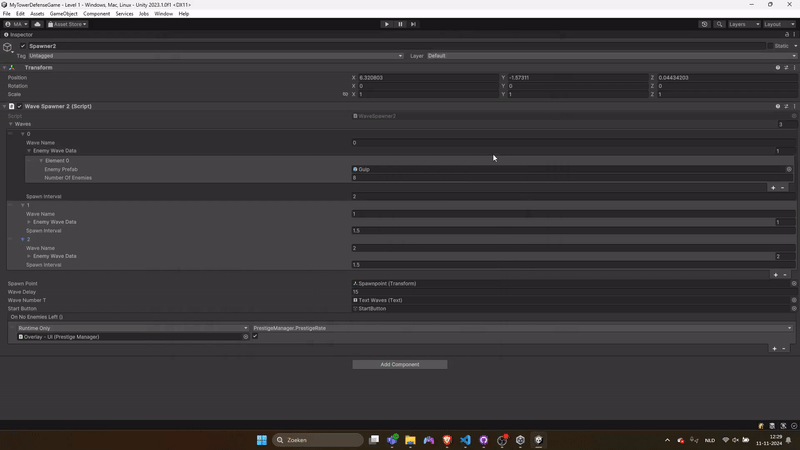Open the Layers dropdown
800x450 pixels.
pyautogui.click(x=744, y=24)
